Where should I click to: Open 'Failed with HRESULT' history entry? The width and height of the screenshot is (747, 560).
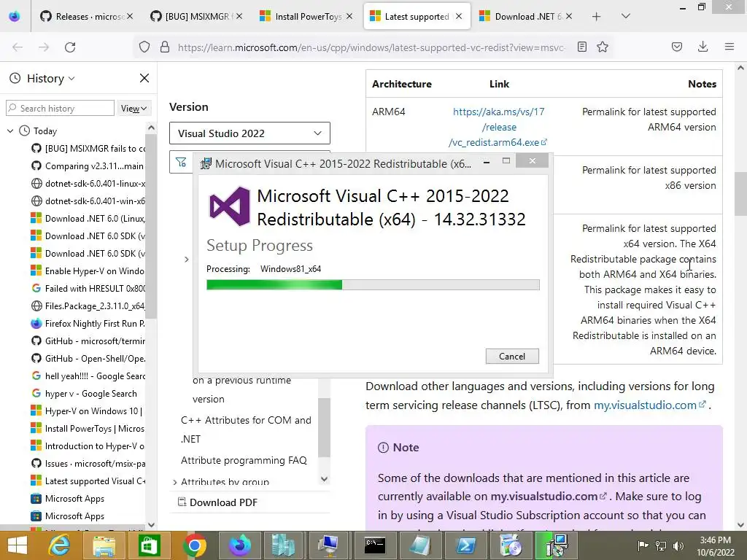tap(88, 289)
